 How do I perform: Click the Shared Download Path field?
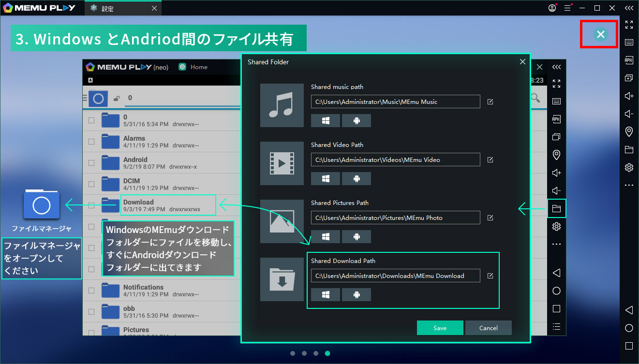395,276
